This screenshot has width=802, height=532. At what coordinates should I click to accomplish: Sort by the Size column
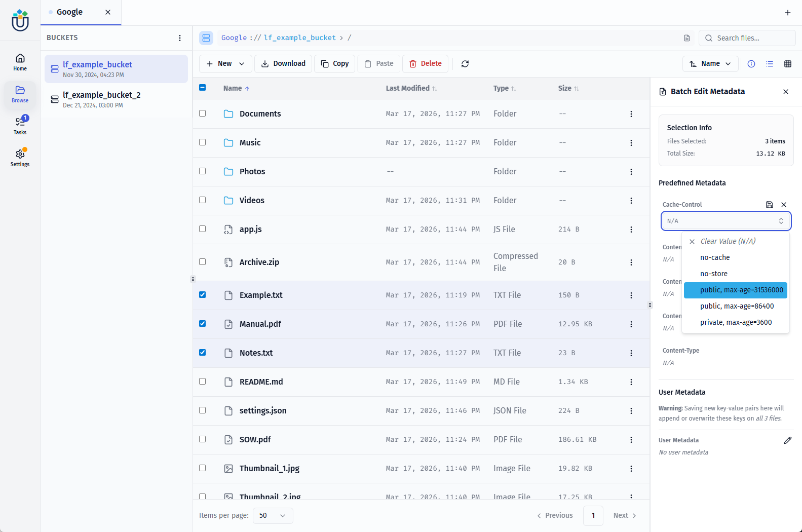pos(568,88)
